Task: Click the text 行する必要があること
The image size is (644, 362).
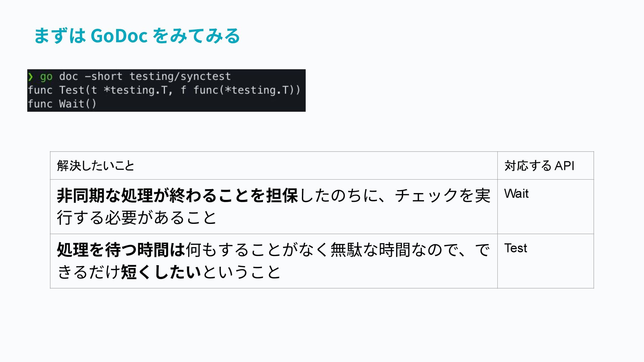Action: pyautogui.click(x=136, y=218)
